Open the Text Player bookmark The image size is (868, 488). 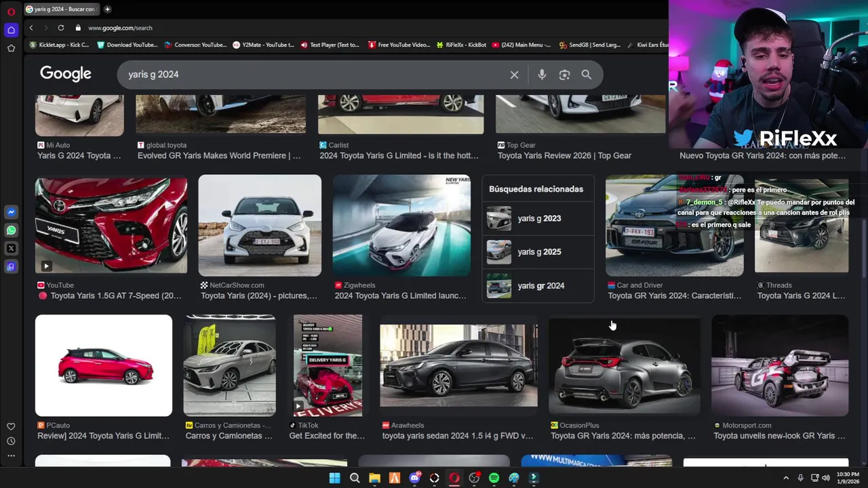coord(330,45)
